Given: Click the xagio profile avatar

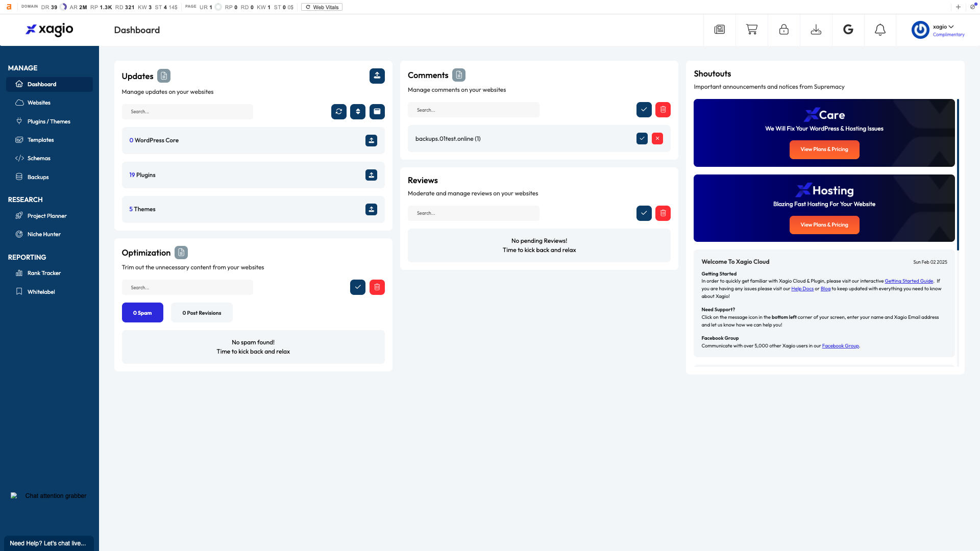Looking at the screenshot, I should [920, 30].
